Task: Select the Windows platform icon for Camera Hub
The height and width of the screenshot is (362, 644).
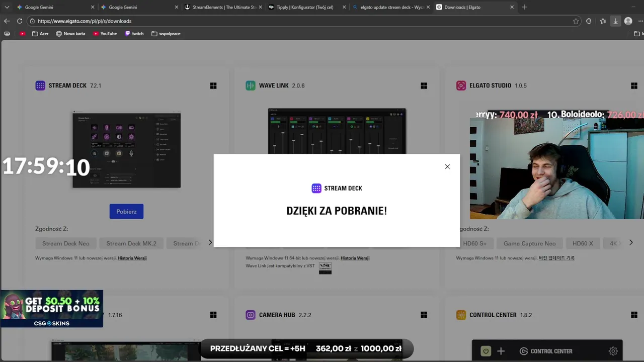Action: pos(424,315)
